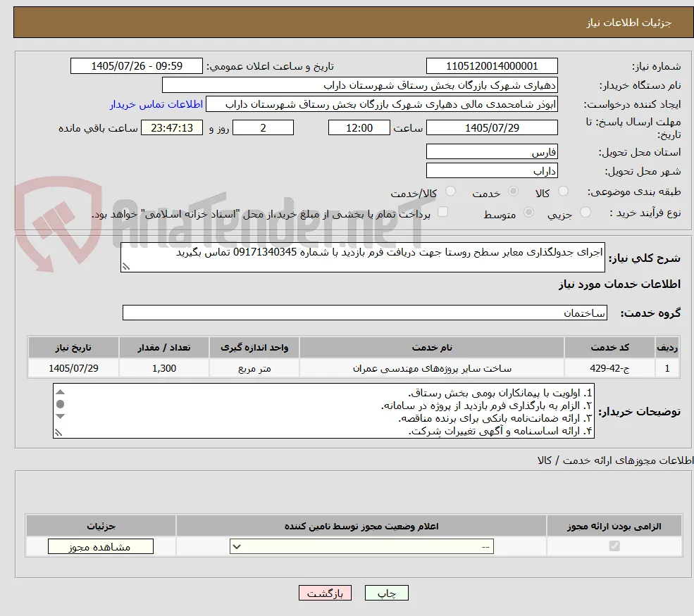Screen dimensions: 694x616
Task: Click the announcement date field 1405/07/26
Action: (136, 66)
